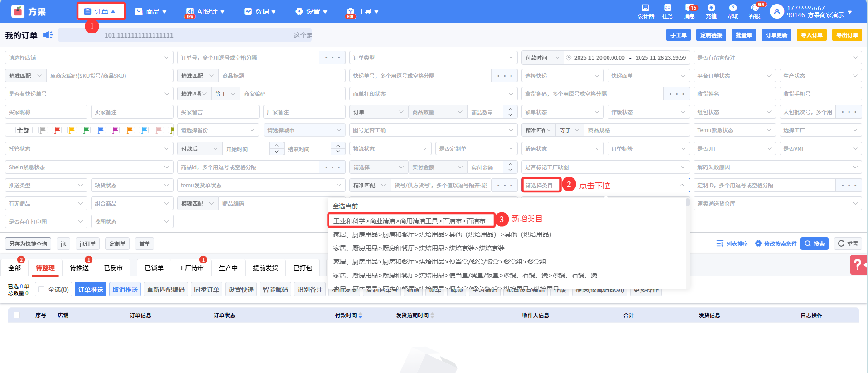Tick the 全选(0) select-all checkbox
Image resolution: width=868 pixels, height=373 pixels.
tap(41, 290)
